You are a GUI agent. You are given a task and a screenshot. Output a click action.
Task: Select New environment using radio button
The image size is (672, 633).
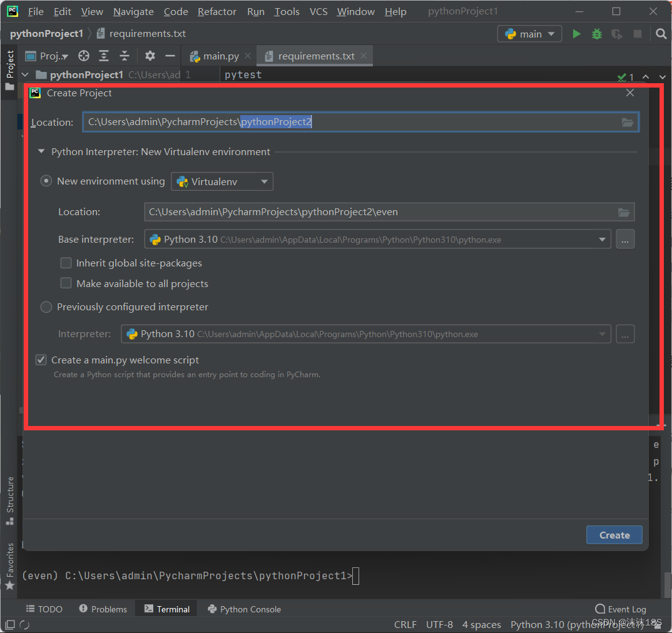pos(46,181)
